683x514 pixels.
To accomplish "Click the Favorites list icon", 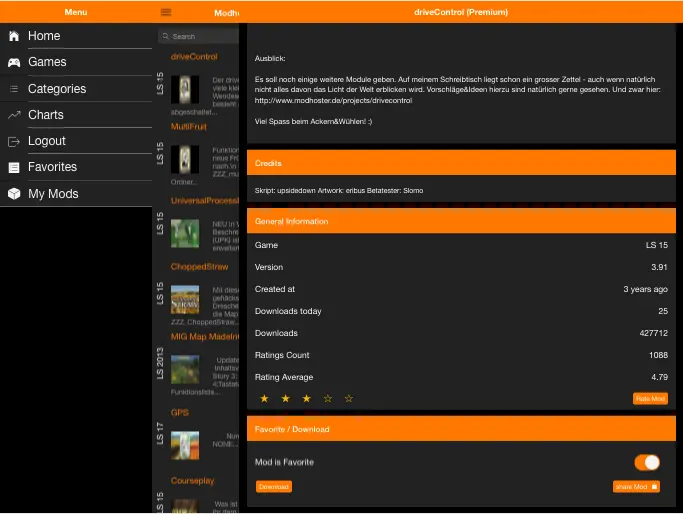I will pos(14,167).
